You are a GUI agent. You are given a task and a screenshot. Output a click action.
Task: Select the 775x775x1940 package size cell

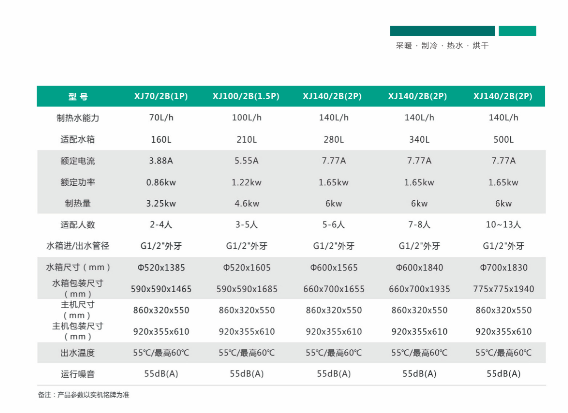pyautogui.click(x=503, y=289)
